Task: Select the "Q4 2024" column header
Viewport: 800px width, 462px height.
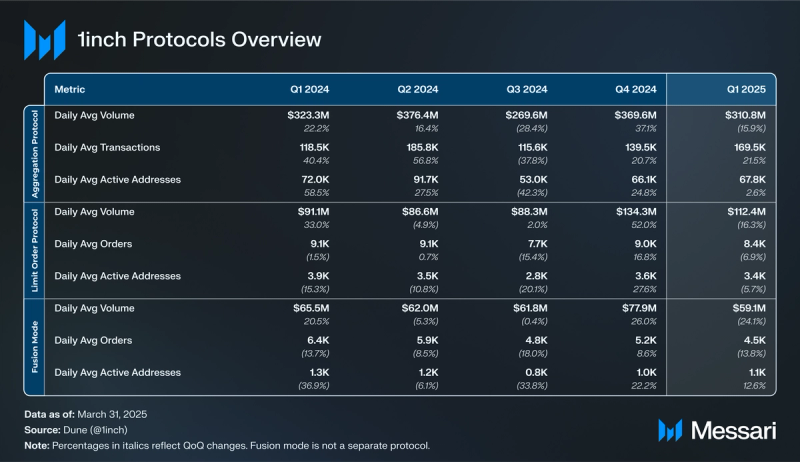Action: coord(636,89)
